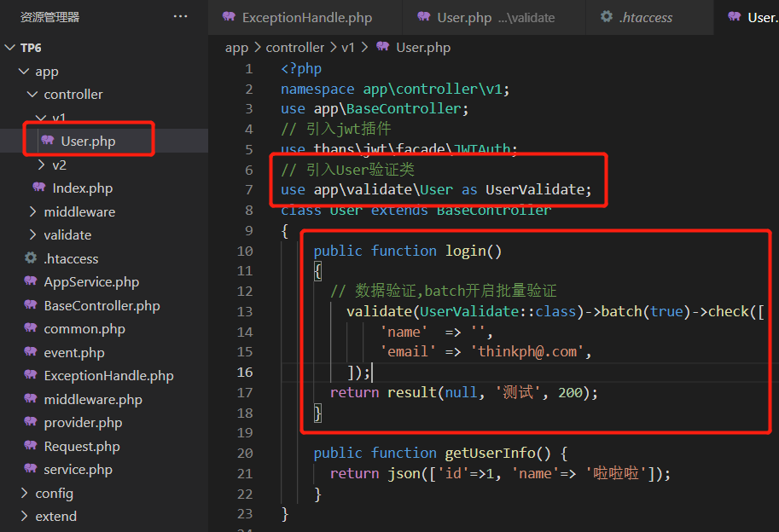Image resolution: width=779 pixels, height=532 pixels.
Task: Click the PHP icon on ExceptionHandle.php tab
Action: (229, 17)
